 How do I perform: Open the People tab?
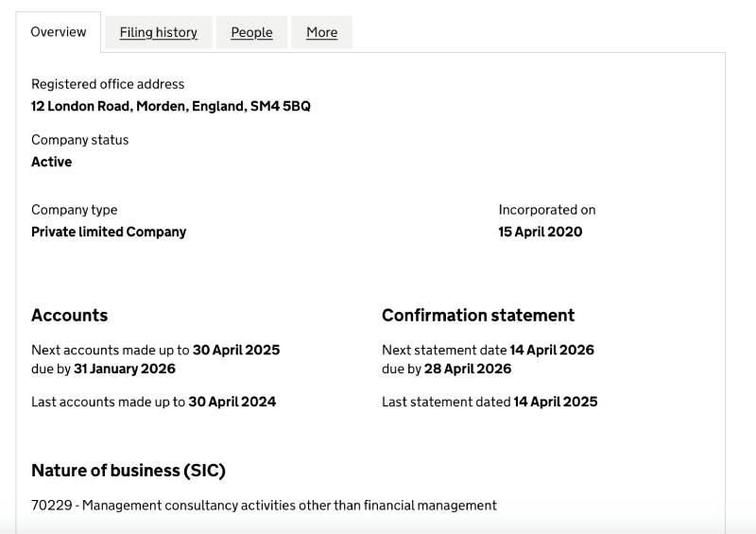coord(251,32)
